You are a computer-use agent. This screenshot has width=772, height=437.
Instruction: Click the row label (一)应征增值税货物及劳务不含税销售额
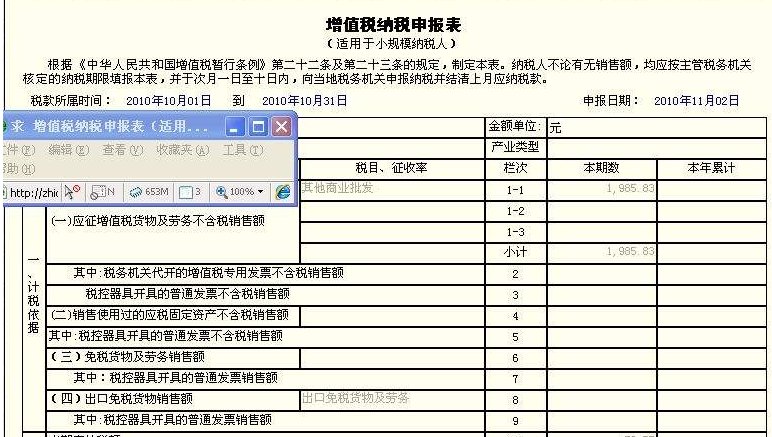point(158,221)
